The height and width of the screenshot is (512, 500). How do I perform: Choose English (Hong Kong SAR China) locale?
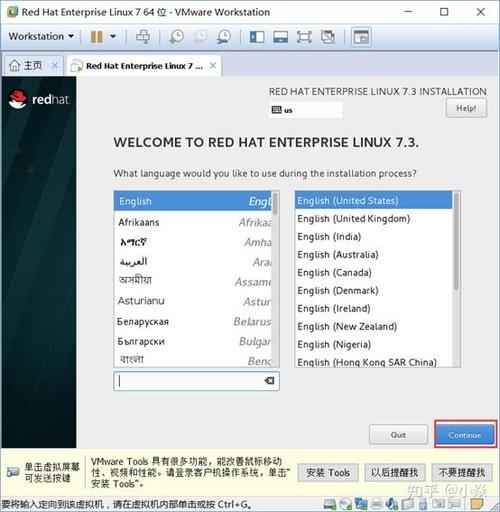point(374,361)
